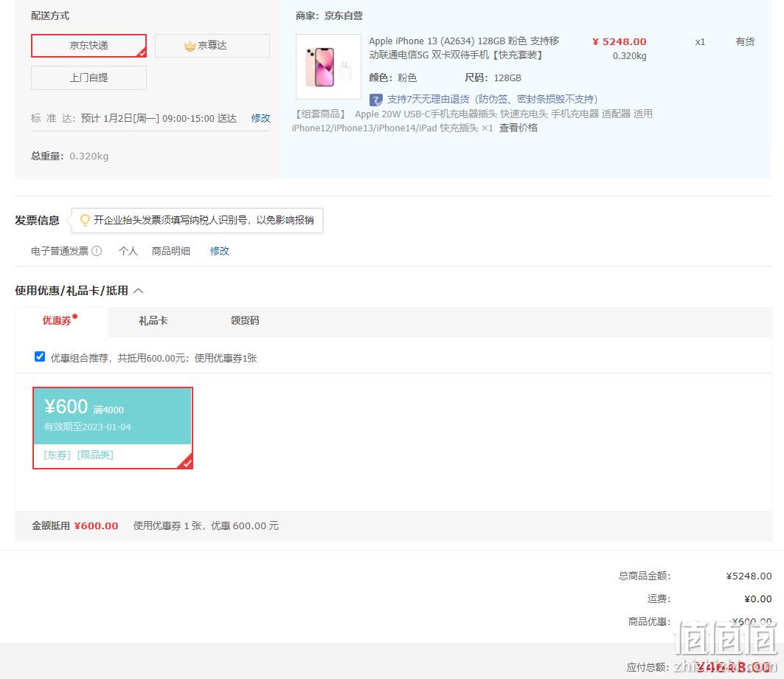Click the 京东自营 merchant name
Image resolution: width=784 pixels, height=679 pixels.
pos(344,15)
